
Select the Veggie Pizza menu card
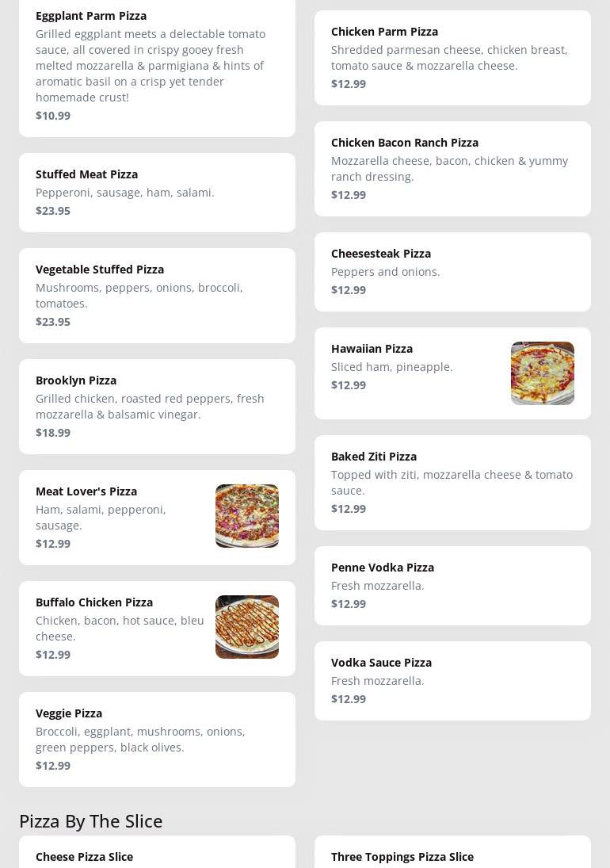click(x=157, y=740)
